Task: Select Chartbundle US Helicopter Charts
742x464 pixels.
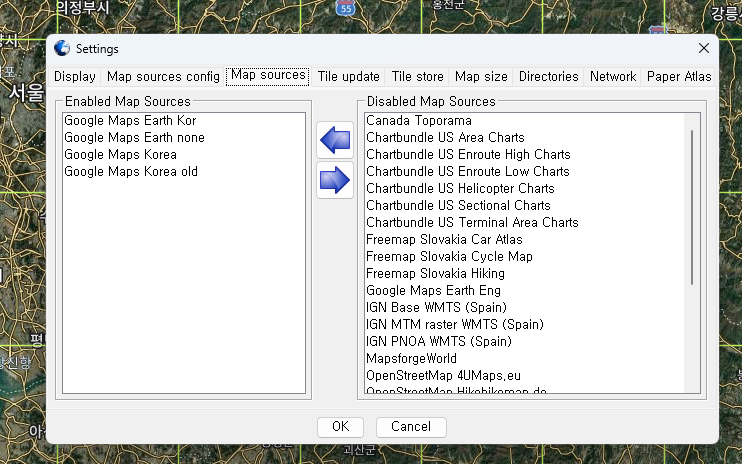Action: [524, 189]
